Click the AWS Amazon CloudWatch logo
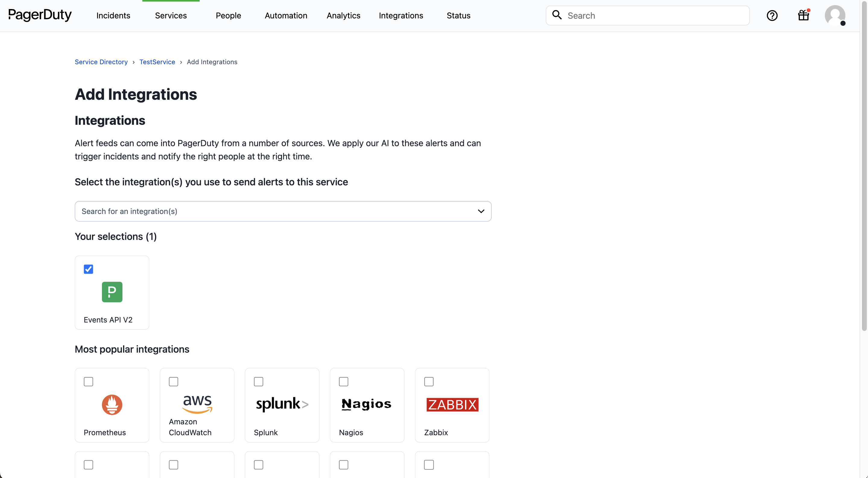Viewport: 868px width, 478px height. 197,404
